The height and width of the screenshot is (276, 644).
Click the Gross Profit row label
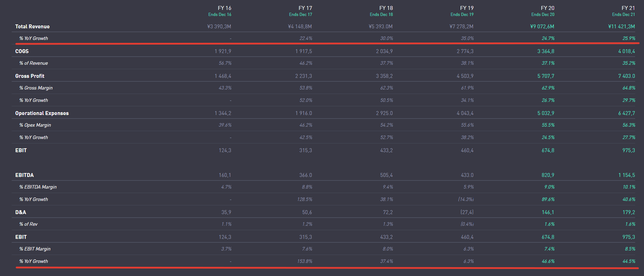[30, 76]
